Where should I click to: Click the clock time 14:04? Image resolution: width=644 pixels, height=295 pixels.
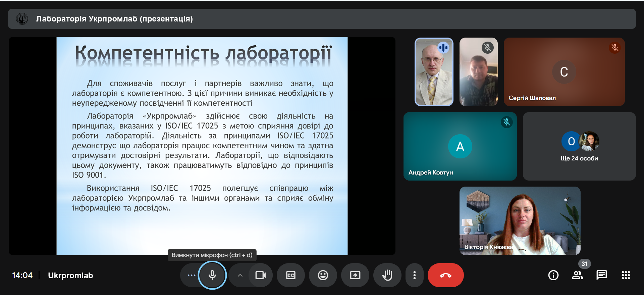tap(22, 276)
